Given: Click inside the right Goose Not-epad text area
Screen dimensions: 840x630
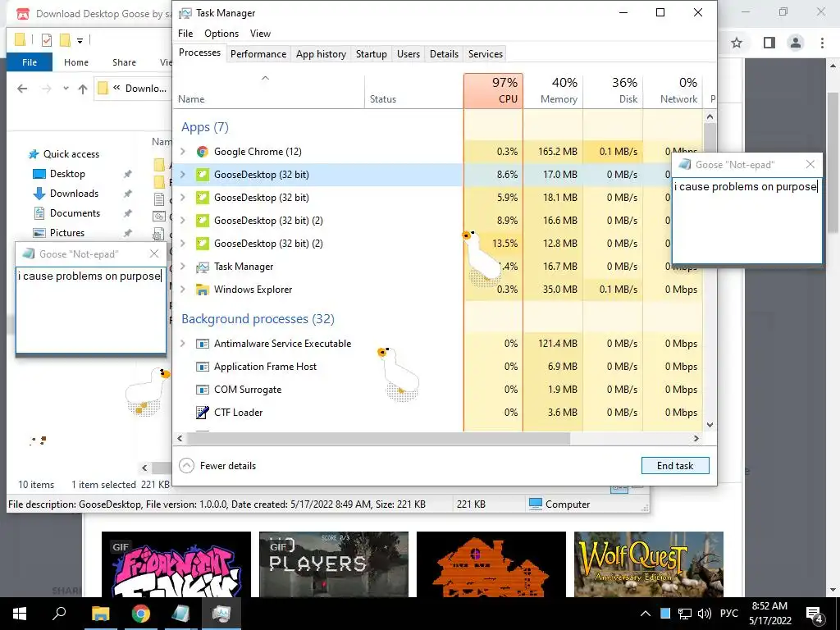Looking at the screenshot, I should pos(746,221).
